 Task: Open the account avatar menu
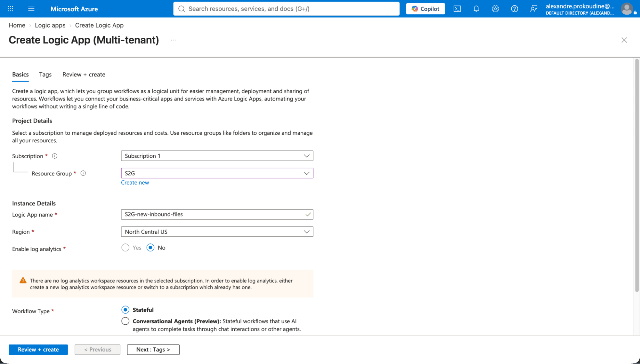click(627, 9)
